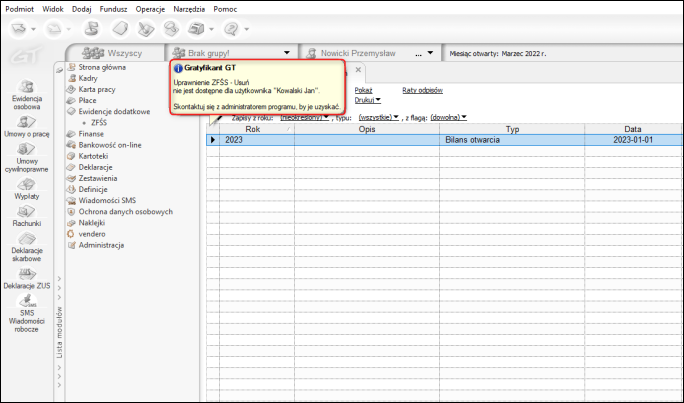684x403 pixels.
Task: Click the printer toolbar icon
Action: 196,29
